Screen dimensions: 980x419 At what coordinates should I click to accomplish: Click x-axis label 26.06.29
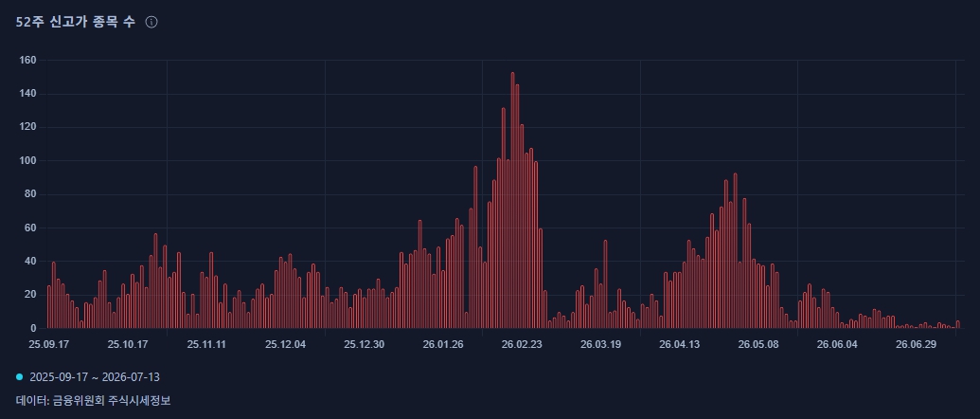pyautogui.click(x=916, y=344)
